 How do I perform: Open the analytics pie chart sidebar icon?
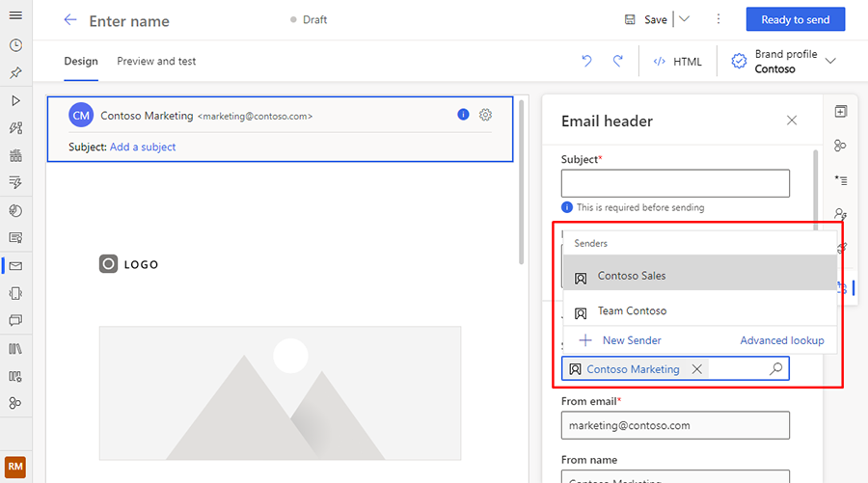point(15,211)
